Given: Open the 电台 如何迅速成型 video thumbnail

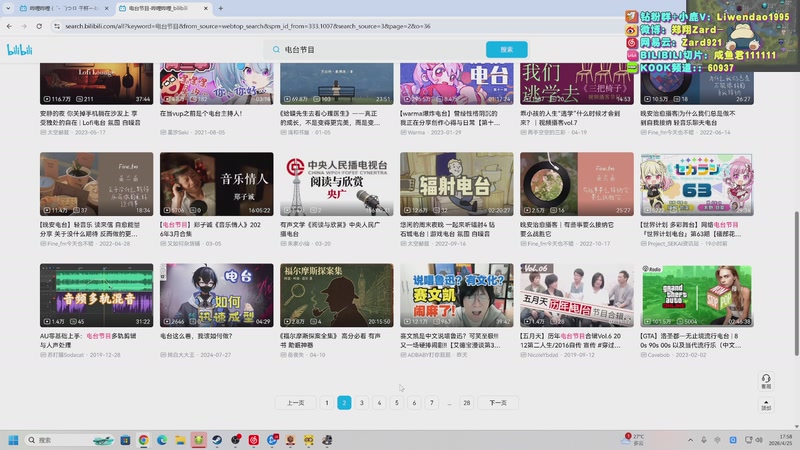Looking at the screenshot, I should 216,295.
